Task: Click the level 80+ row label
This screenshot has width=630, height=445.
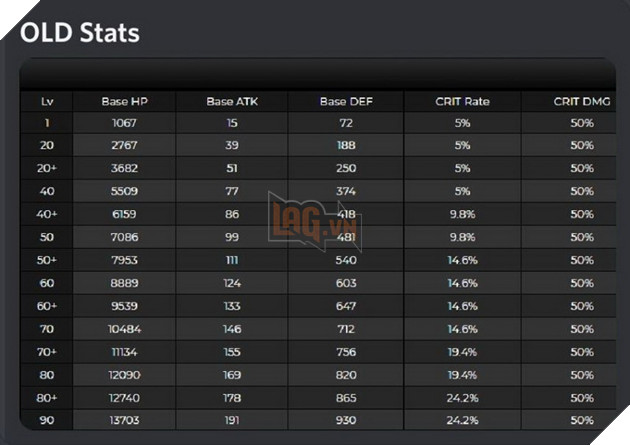Action: pos(47,398)
